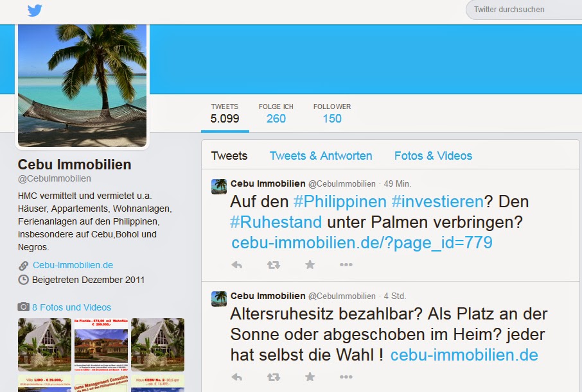Click the clock icon beside Beigetreten Dezember 2011
Image resolution: width=582 pixels, height=392 pixels.
click(x=23, y=280)
